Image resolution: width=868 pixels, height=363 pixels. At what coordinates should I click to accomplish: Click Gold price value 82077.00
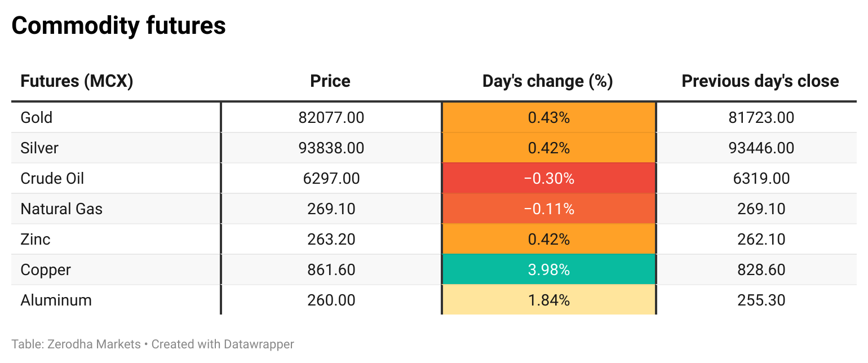[331, 117]
